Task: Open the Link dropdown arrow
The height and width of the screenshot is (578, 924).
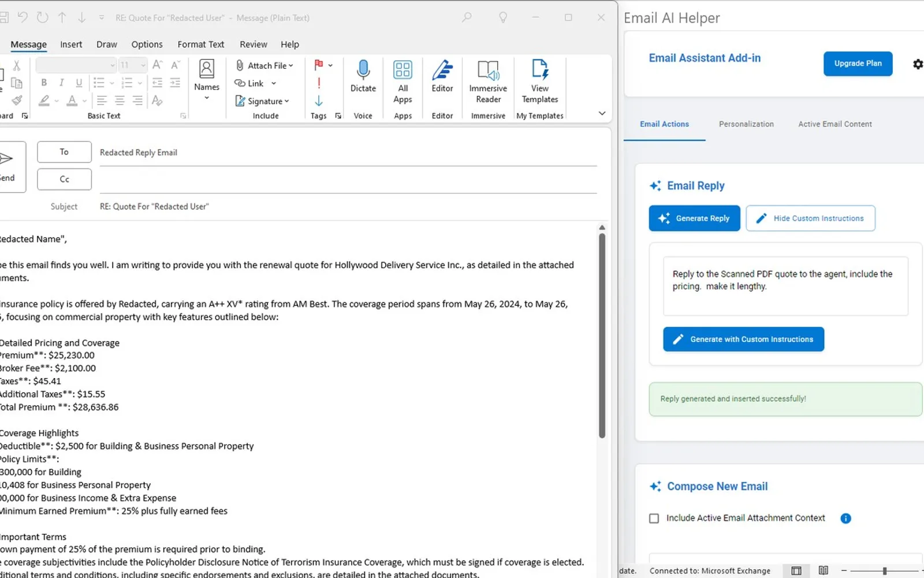Action: click(x=274, y=83)
